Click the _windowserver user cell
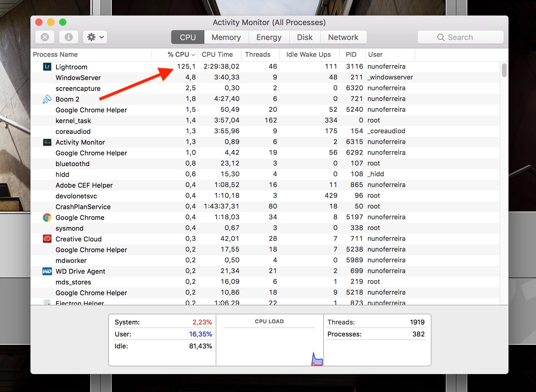Screen dimensions: 536x392 click(x=390, y=77)
